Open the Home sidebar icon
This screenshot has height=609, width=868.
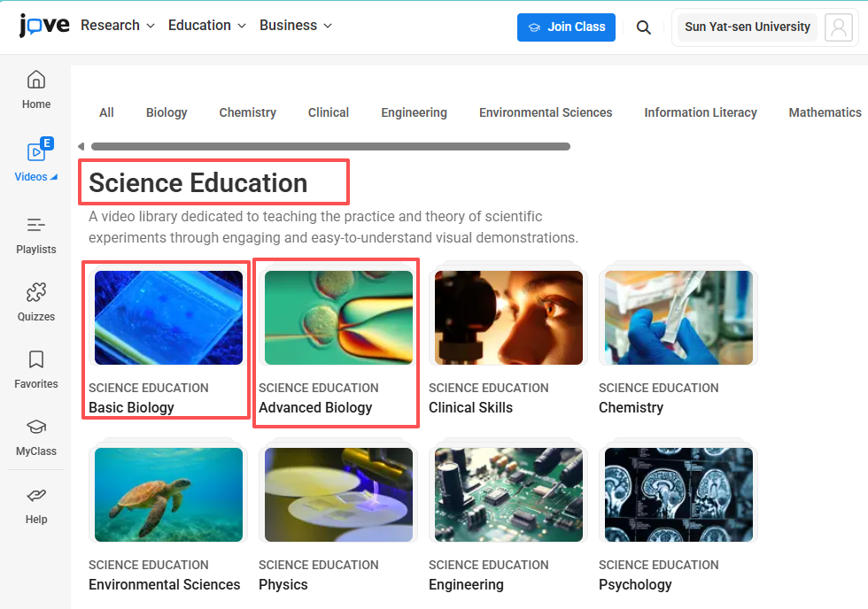(x=36, y=81)
